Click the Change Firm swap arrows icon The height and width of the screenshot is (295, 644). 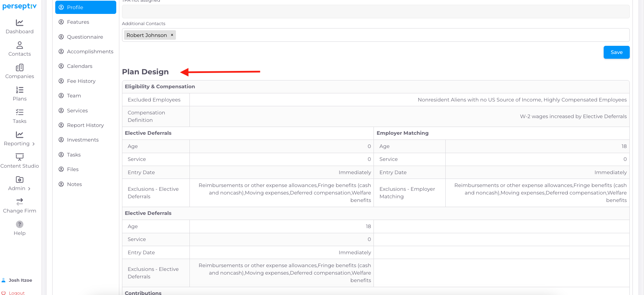coord(20,202)
